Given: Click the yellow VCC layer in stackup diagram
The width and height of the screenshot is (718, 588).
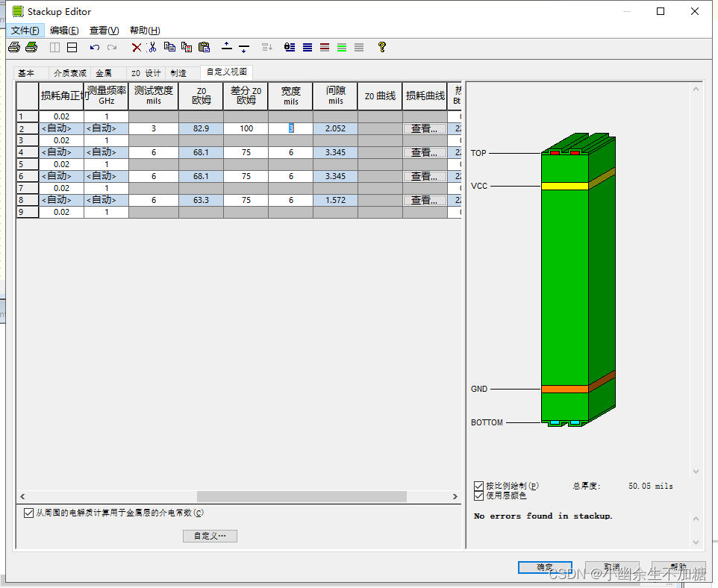Looking at the screenshot, I should pos(564,186).
